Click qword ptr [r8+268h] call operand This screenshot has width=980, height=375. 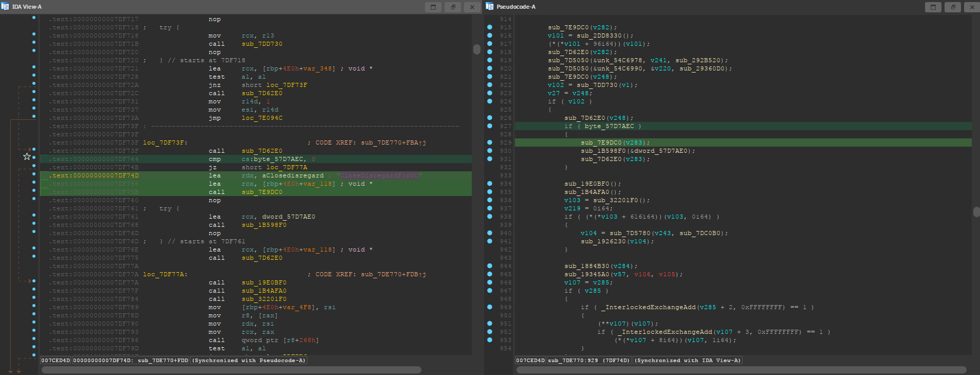click(280, 340)
